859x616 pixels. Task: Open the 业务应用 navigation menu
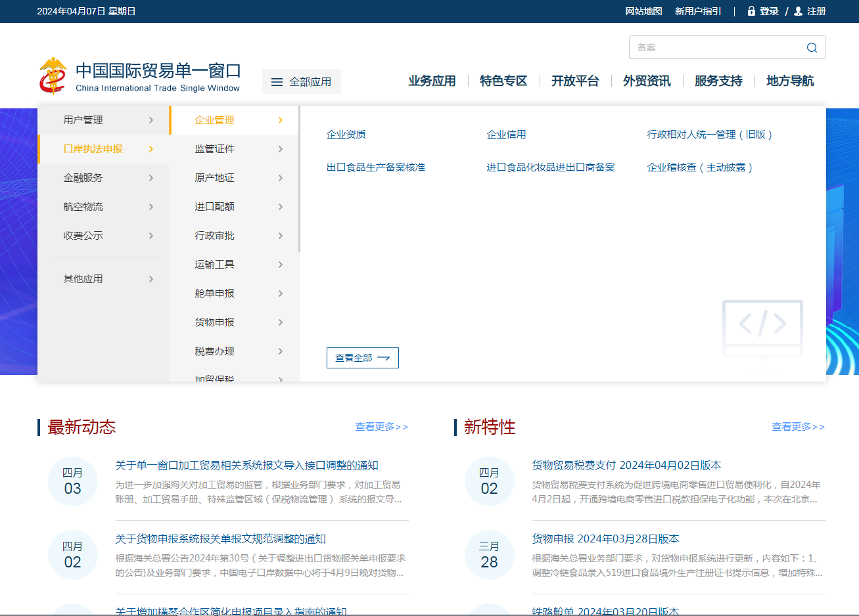432,81
